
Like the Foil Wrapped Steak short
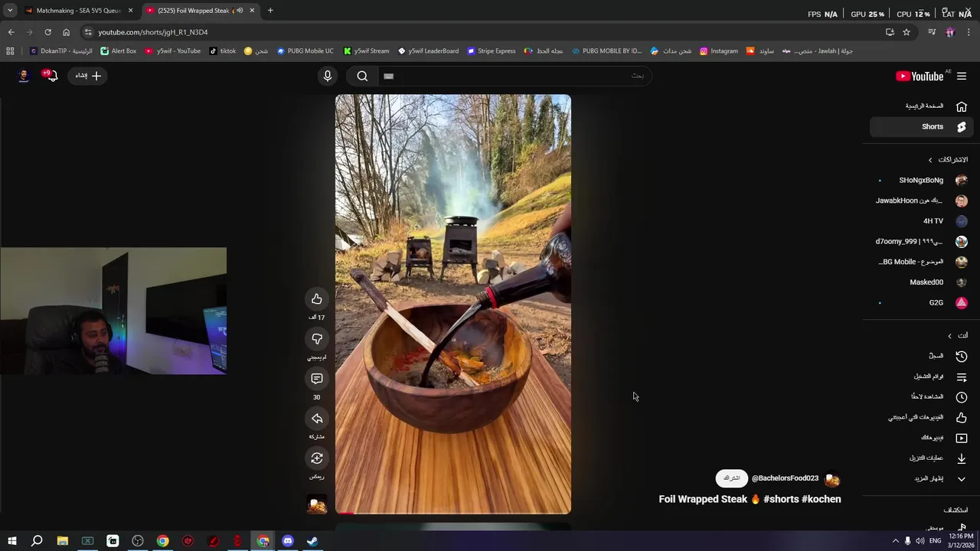coord(317,298)
